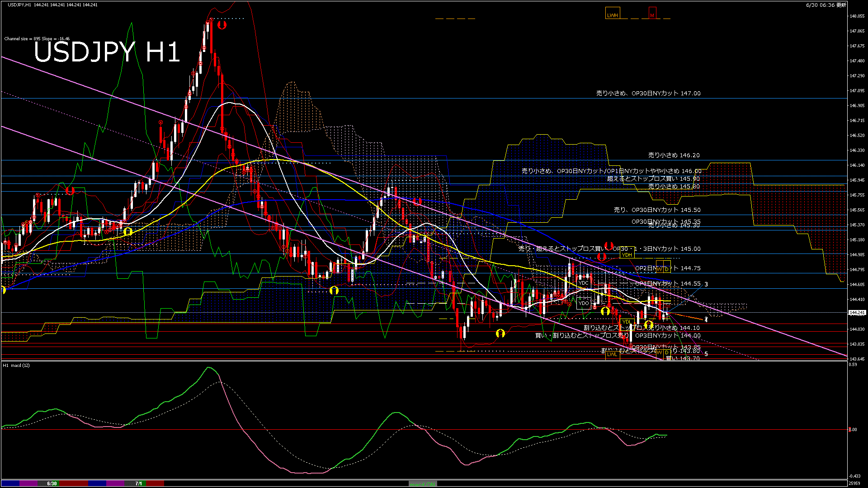Select the USDJPY H1 chart title

click(107, 51)
